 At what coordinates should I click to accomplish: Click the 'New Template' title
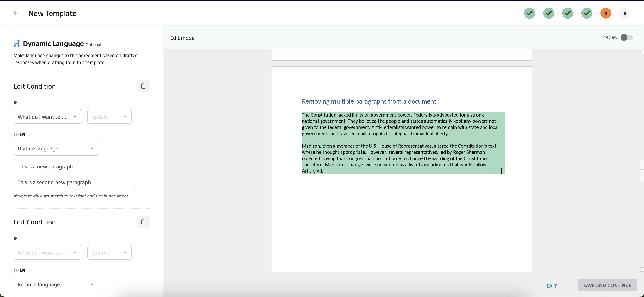(53, 13)
